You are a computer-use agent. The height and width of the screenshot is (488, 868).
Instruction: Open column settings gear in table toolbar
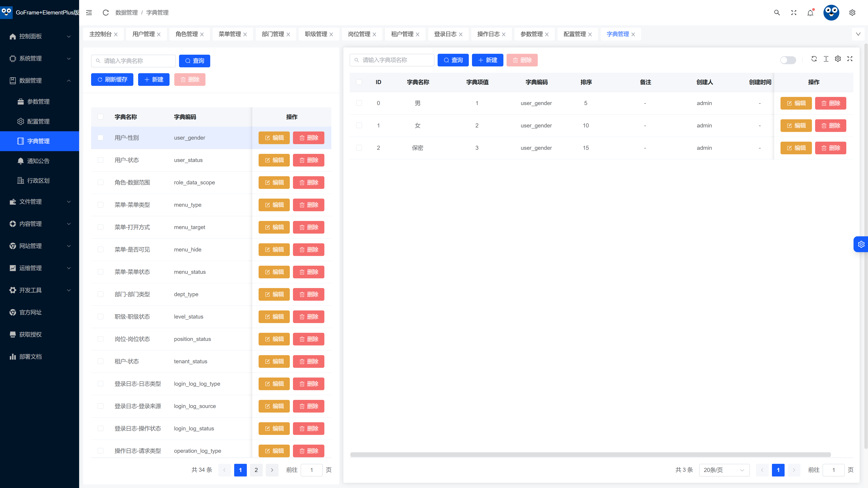tap(838, 59)
